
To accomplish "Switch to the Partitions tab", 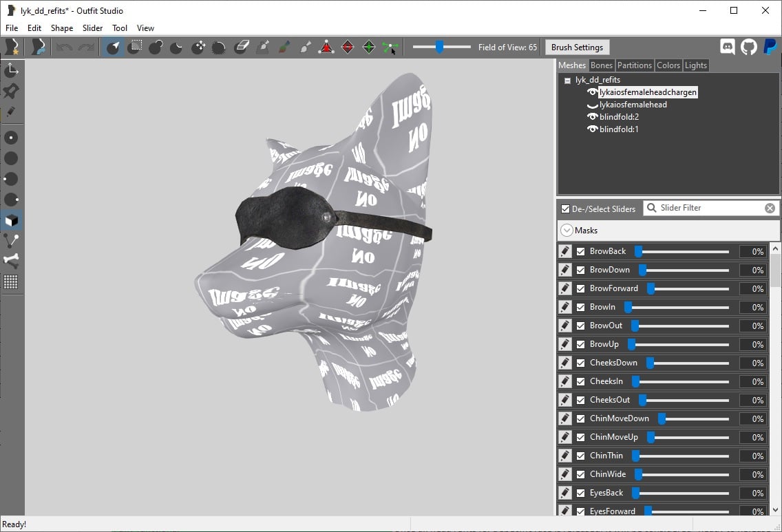I will tap(634, 65).
